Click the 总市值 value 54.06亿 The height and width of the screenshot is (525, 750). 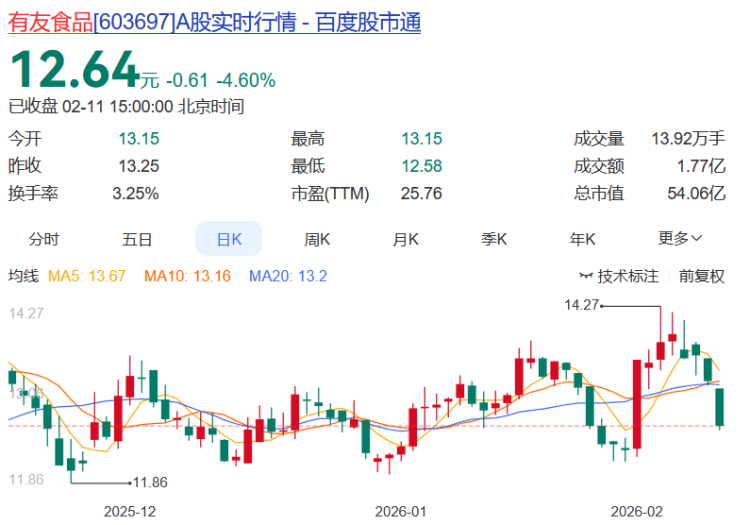696,194
